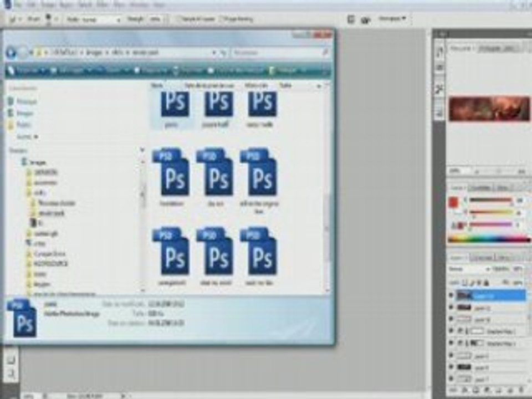Collapse the Dossiers folders pane
The height and width of the screenshot is (399, 532).
click(142, 150)
